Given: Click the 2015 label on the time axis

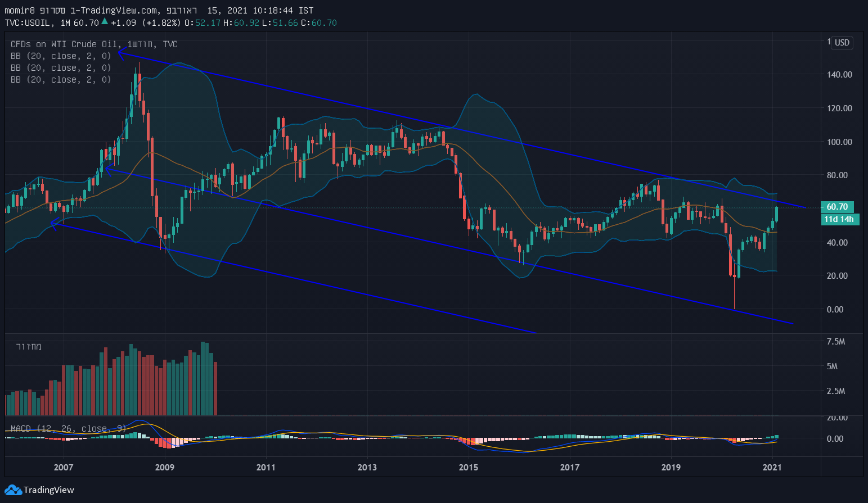Looking at the screenshot, I should [x=468, y=468].
